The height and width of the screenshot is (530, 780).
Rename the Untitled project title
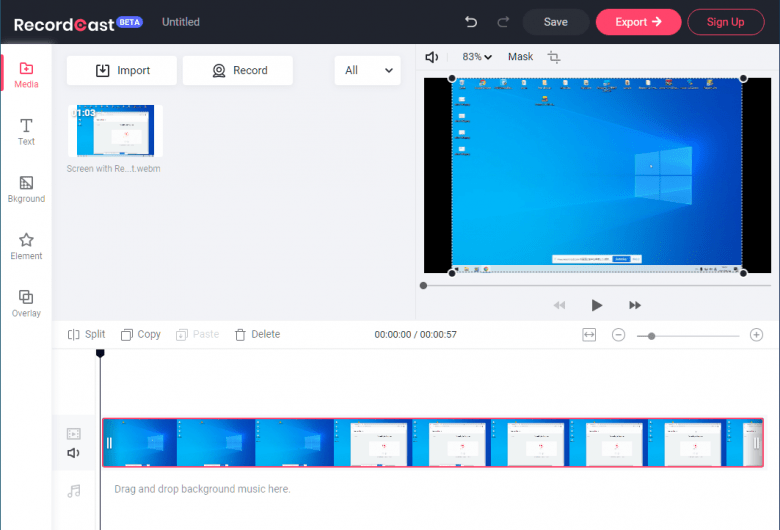181,22
